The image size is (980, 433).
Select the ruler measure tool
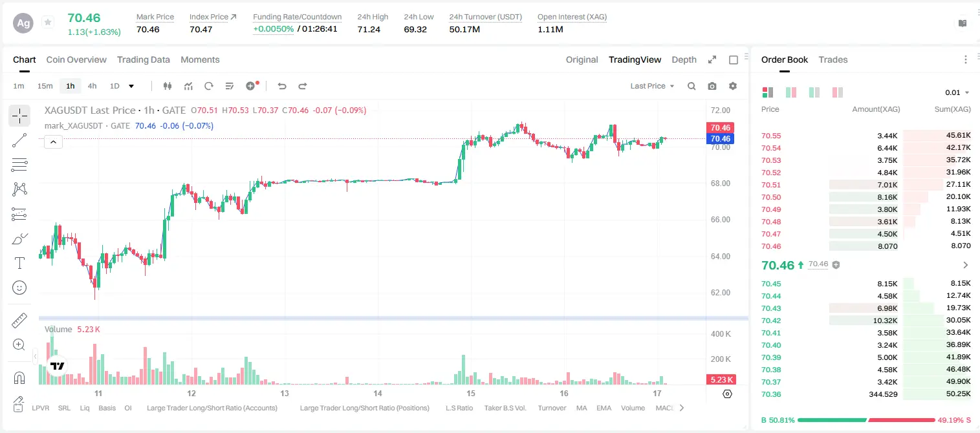pos(19,321)
